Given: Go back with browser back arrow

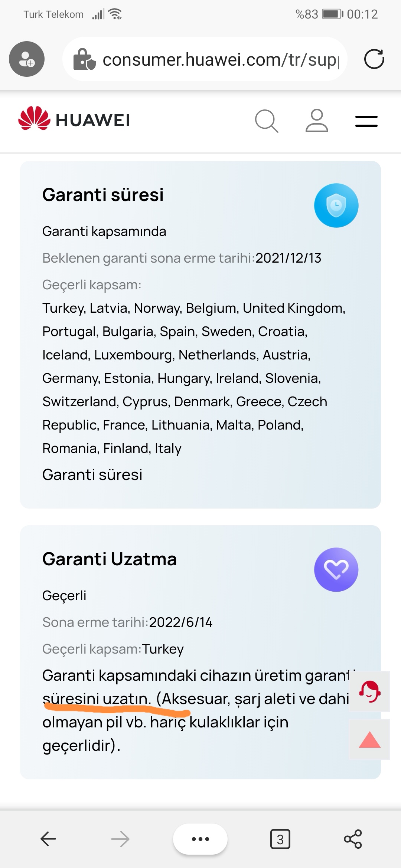Looking at the screenshot, I should [x=48, y=838].
